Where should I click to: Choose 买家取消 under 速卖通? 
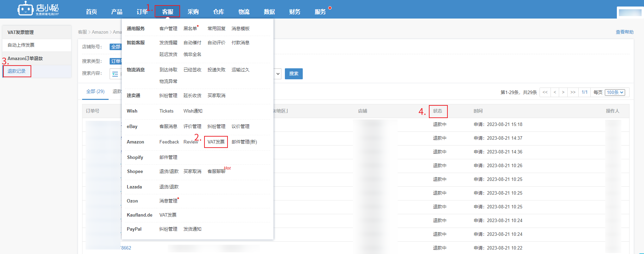pos(216,95)
